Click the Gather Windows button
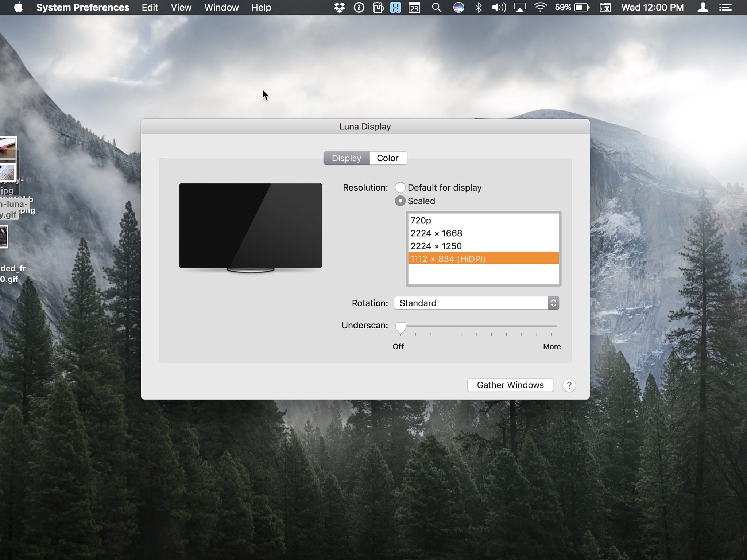This screenshot has width=747, height=560. [x=510, y=385]
